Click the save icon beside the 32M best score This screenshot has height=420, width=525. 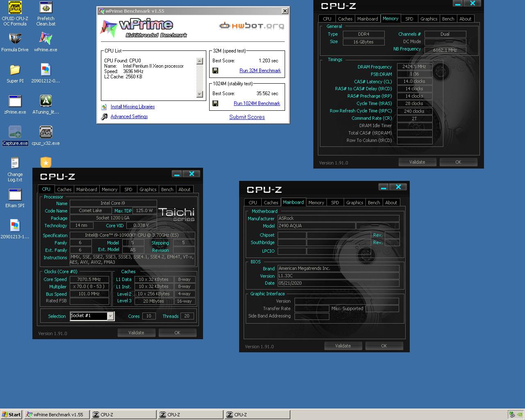(x=215, y=71)
